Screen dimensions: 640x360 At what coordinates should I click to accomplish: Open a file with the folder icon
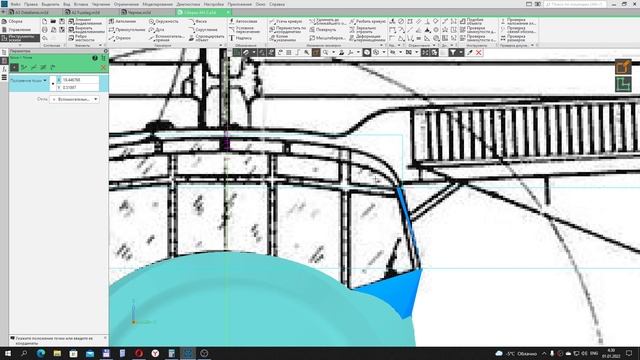(53, 21)
